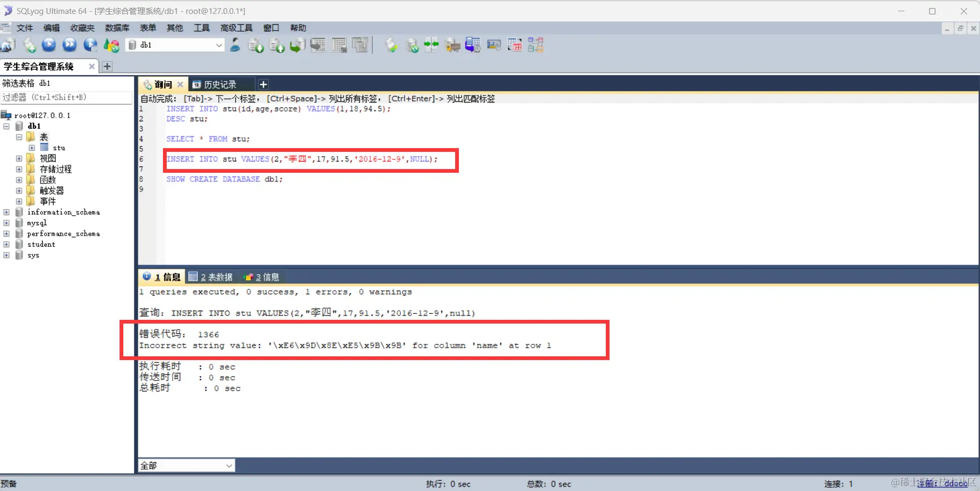Add a new query tab with the plus button
This screenshot has width=980, height=491.
click(263, 84)
